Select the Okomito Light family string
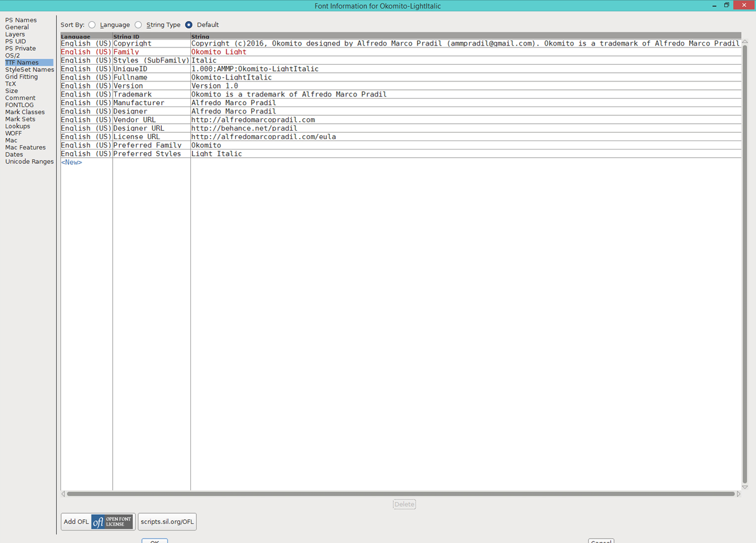 (219, 52)
